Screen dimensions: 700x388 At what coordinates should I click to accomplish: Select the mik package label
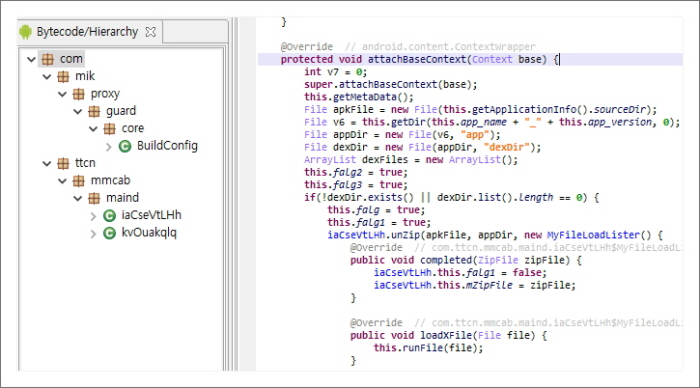click(x=85, y=76)
